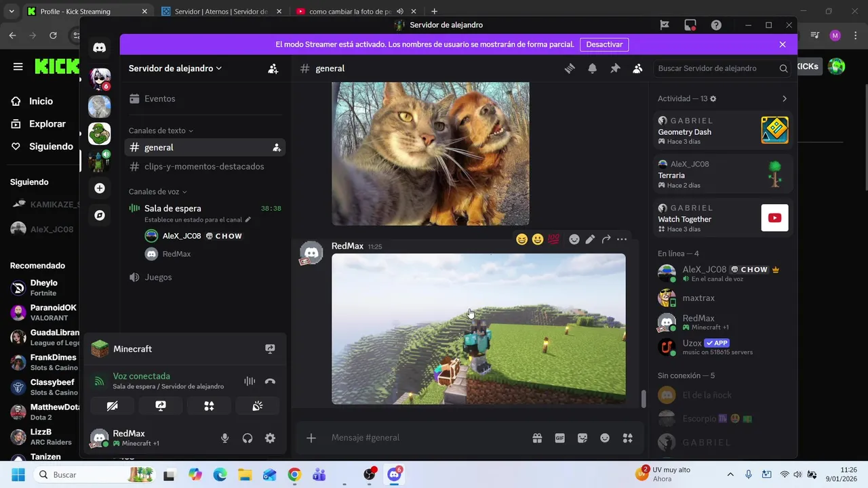Click Mensaje #general text input
868x488 pixels.
[x=427, y=438]
